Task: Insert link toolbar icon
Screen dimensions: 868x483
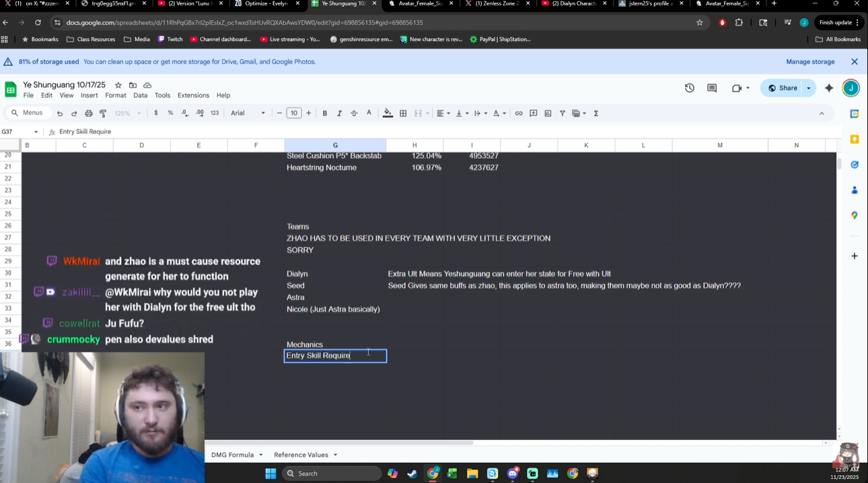Action: tap(519, 113)
